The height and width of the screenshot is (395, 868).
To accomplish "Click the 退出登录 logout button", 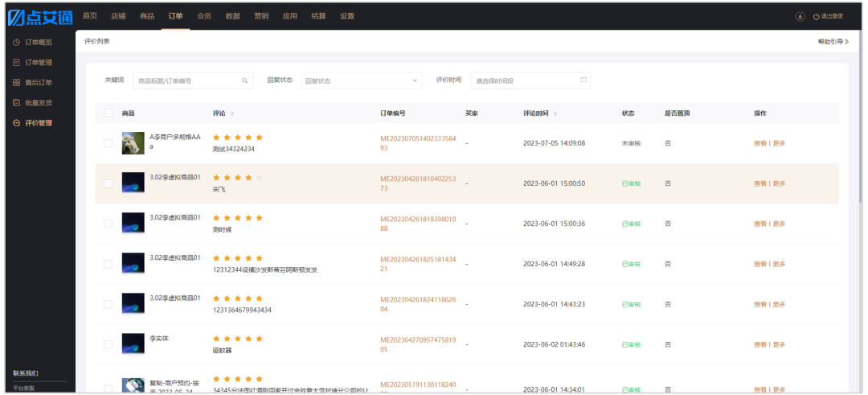I will pyautogui.click(x=828, y=17).
